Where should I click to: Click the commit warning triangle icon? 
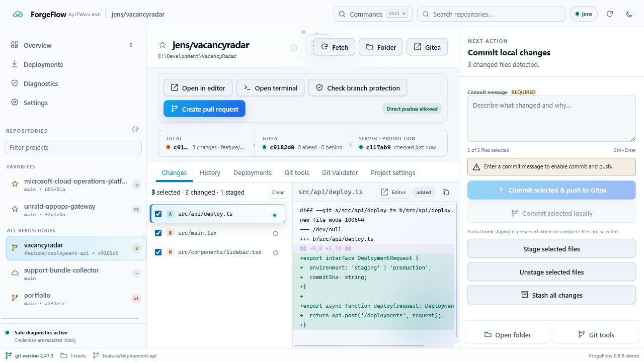click(x=476, y=166)
